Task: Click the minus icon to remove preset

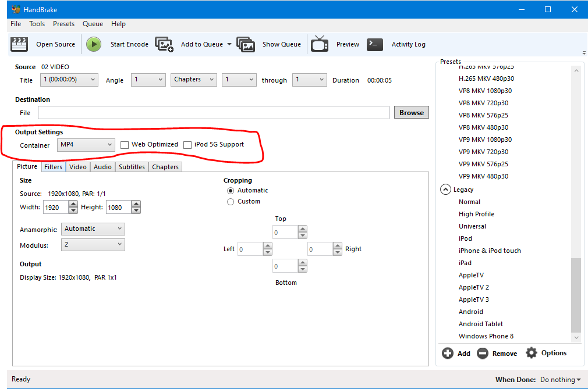Action: coord(483,353)
